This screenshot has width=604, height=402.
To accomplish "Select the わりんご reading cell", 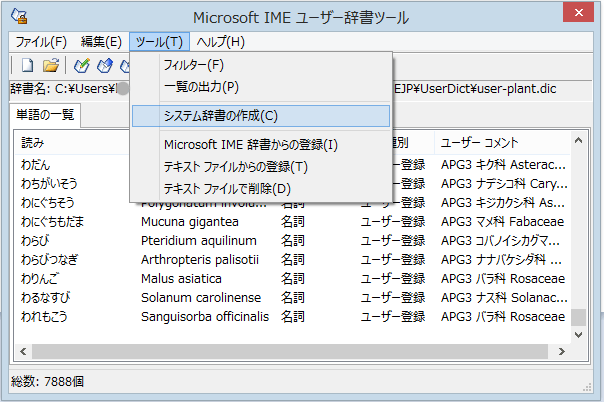I will coord(40,278).
